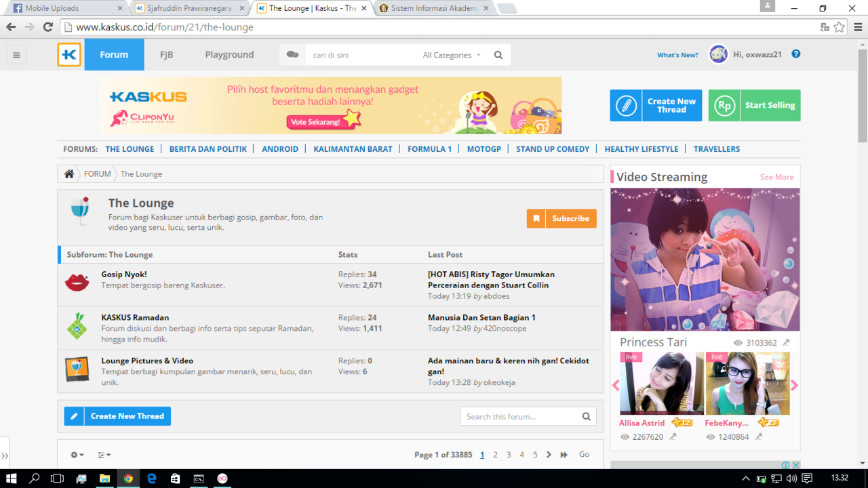Open Edge browser from taskbar
Viewport: 868px width, 488px height.
click(x=151, y=479)
